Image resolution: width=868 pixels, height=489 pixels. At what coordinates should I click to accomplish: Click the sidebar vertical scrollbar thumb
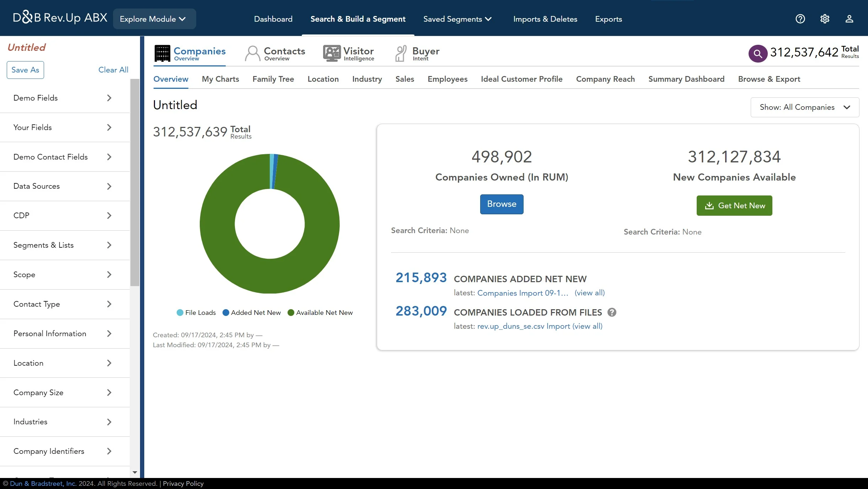coord(135,182)
